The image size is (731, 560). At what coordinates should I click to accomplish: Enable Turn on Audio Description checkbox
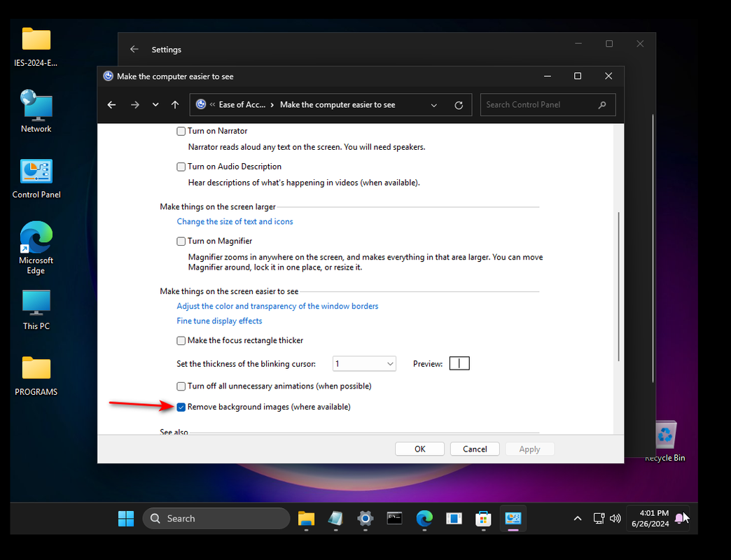[x=181, y=167]
